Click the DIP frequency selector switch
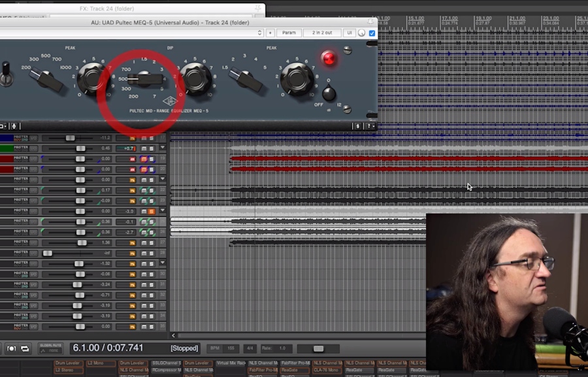The image size is (588, 377). (x=146, y=78)
